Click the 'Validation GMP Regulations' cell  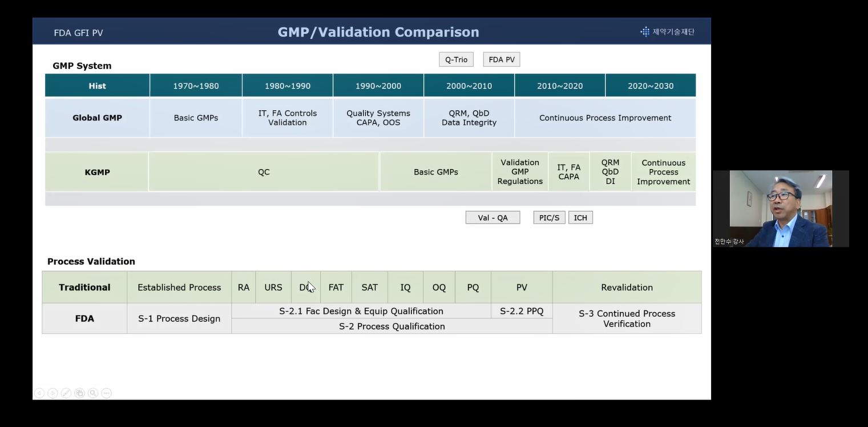(520, 172)
